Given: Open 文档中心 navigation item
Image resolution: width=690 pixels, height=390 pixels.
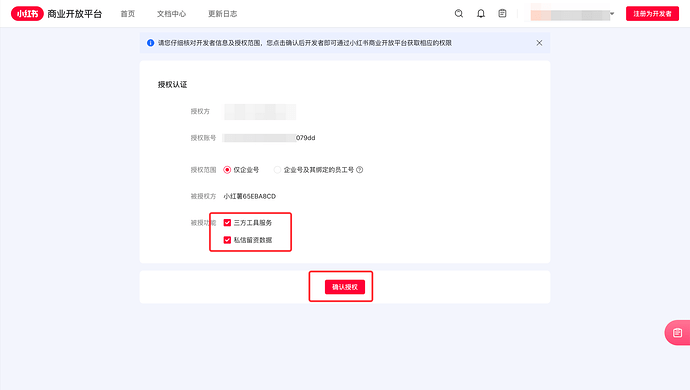Looking at the screenshot, I should pos(171,14).
